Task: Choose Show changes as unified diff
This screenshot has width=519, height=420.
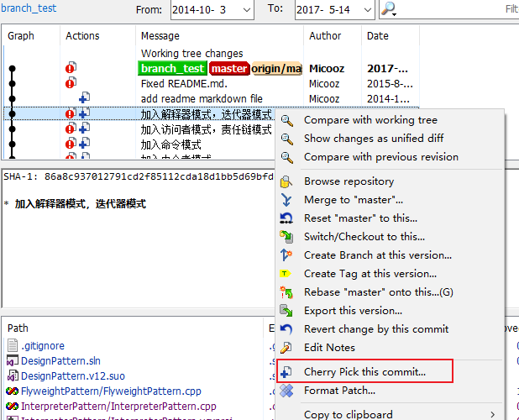Action: (x=374, y=139)
